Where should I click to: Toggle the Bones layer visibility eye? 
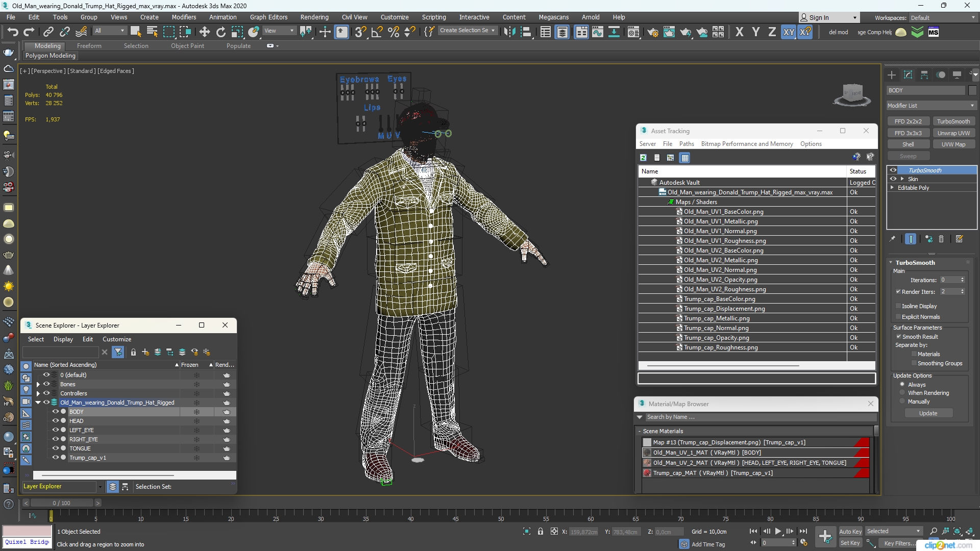coord(46,384)
